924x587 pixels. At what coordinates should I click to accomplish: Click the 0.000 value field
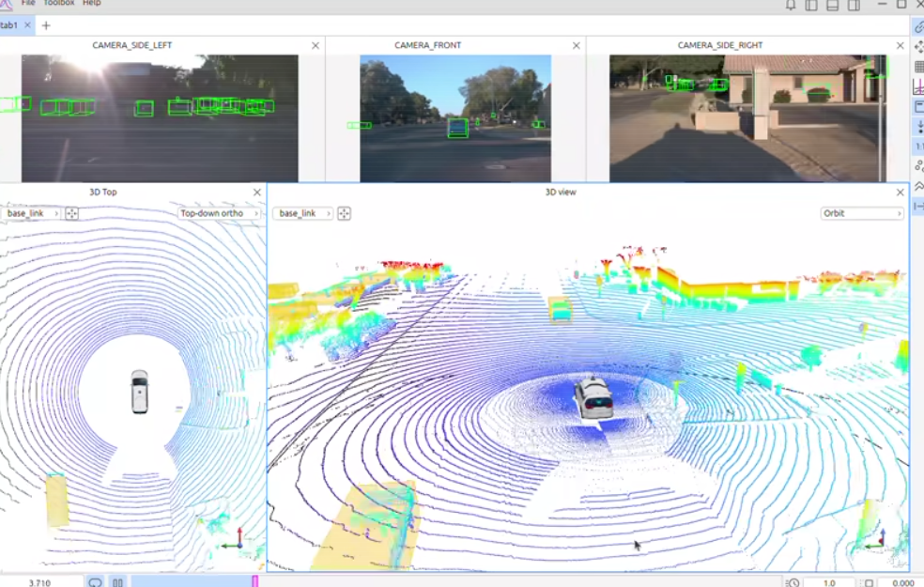[902, 582]
